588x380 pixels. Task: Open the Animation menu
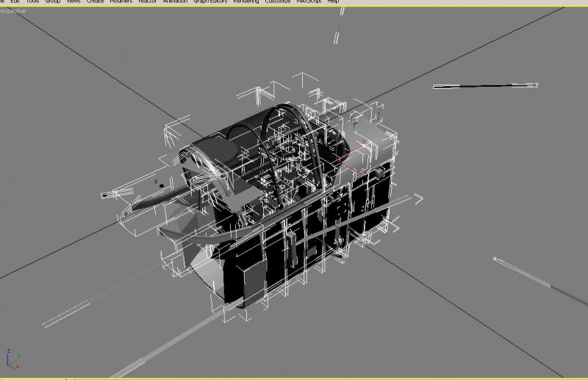[x=175, y=1]
